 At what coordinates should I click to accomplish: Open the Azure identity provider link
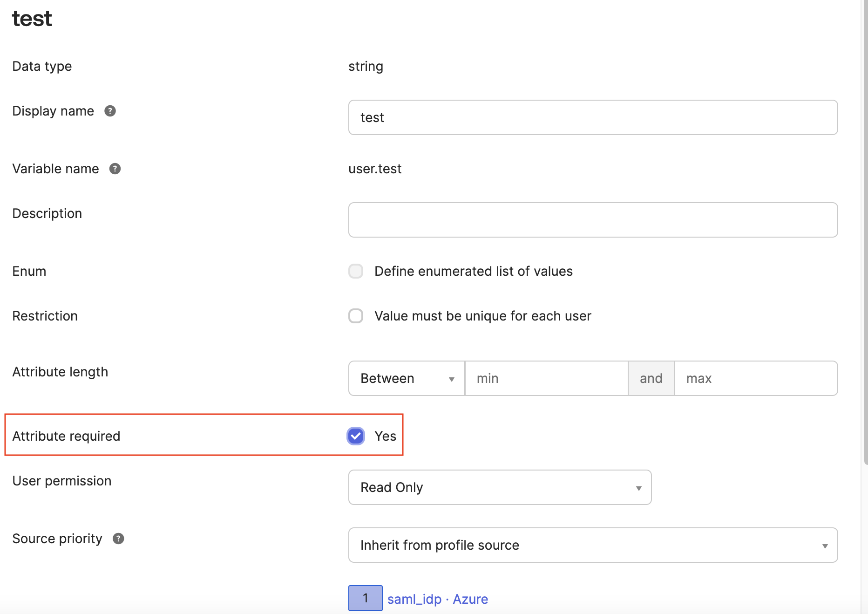[x=470, y=599]
